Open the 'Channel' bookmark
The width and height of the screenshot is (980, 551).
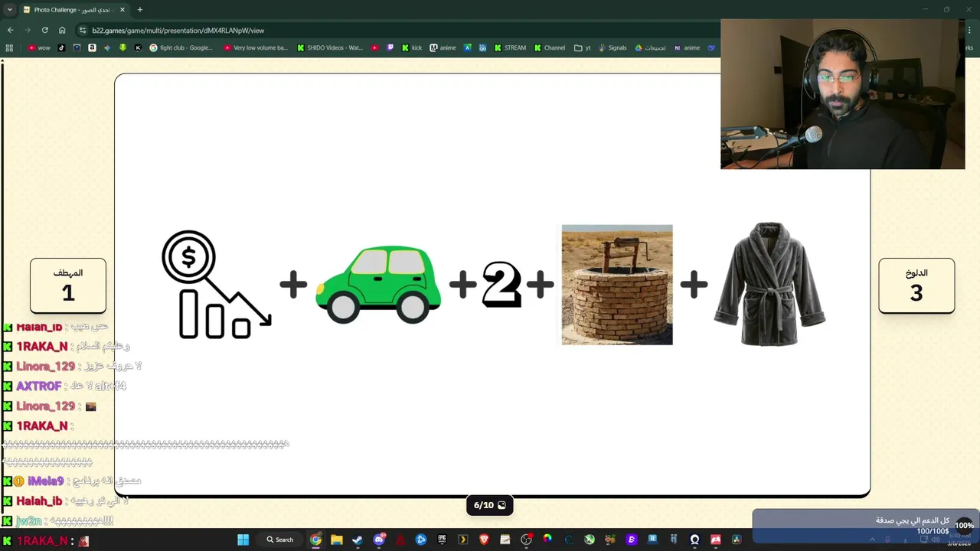pyautogui.click(x=550, y=47)
